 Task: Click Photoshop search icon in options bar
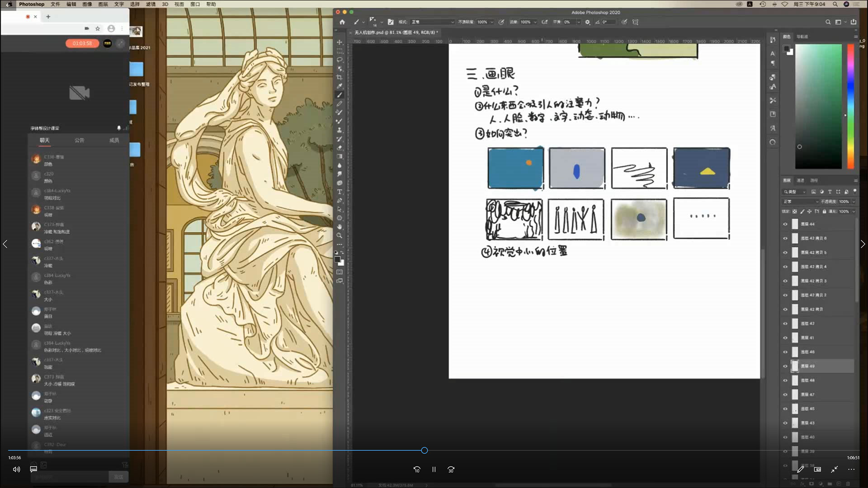point(828,22)
